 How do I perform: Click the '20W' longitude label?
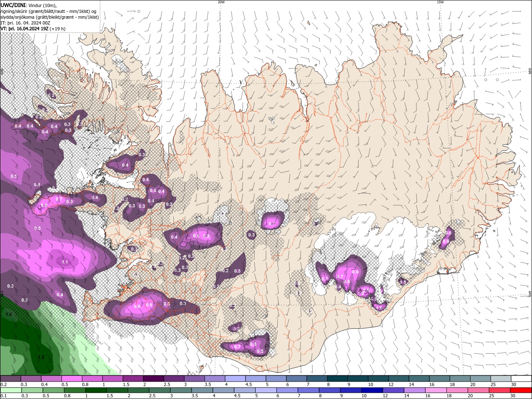(x=221, y=2)
